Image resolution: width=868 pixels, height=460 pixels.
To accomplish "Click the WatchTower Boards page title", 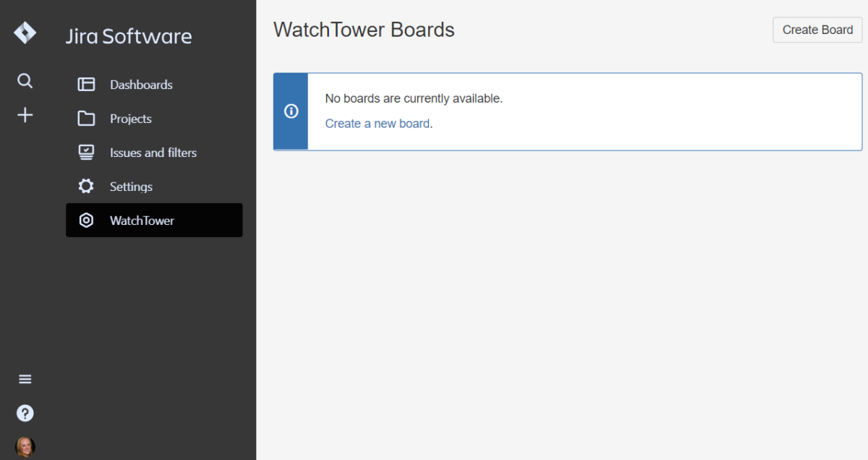I will [x=364, y=30].
